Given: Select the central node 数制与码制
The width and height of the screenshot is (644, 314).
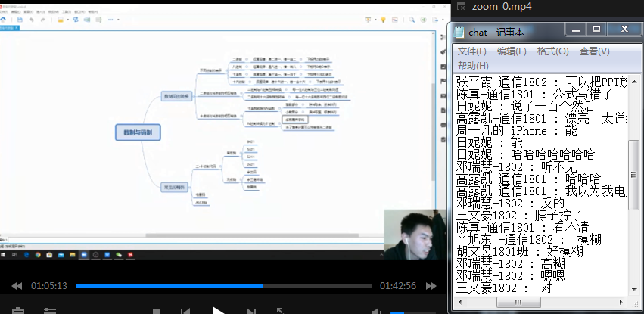Looking at the screenshot, I should coord(138,132).
